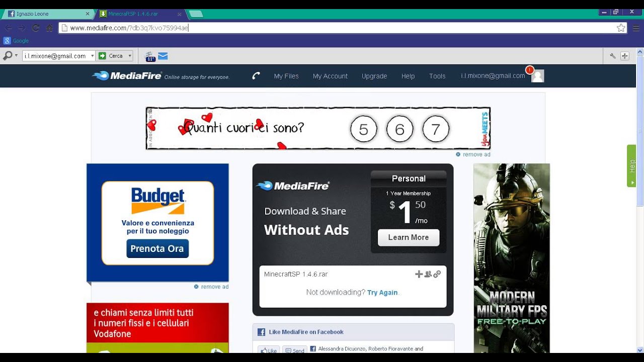Click the share-with-people icon for the file
Image resolution: width=644 pixels, height=362 pixels.
428,274
